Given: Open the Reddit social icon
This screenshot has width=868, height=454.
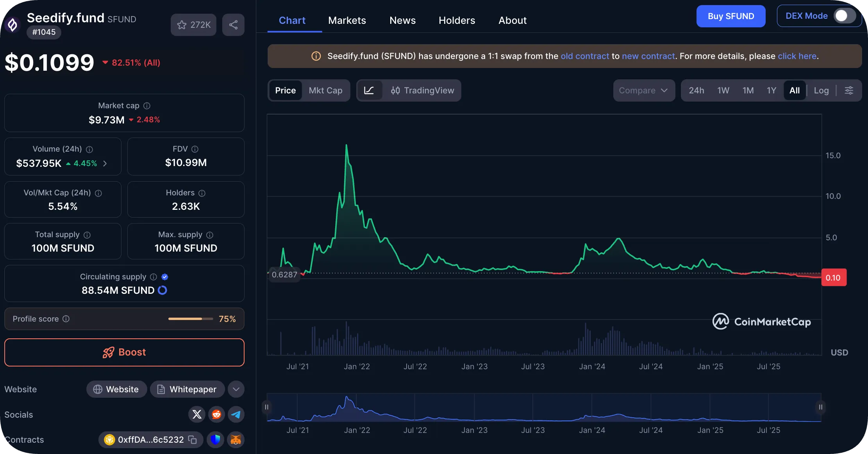Looking at the screenshot, I should [216, 414].
